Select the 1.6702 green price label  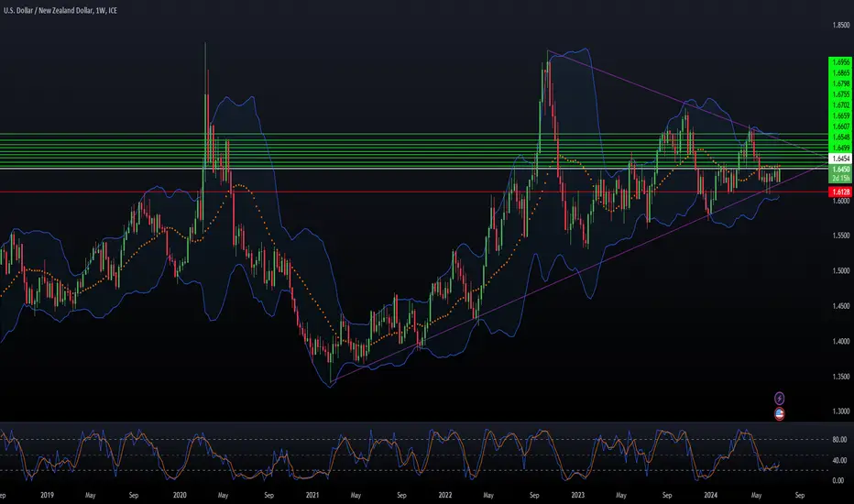click(840, 105)
